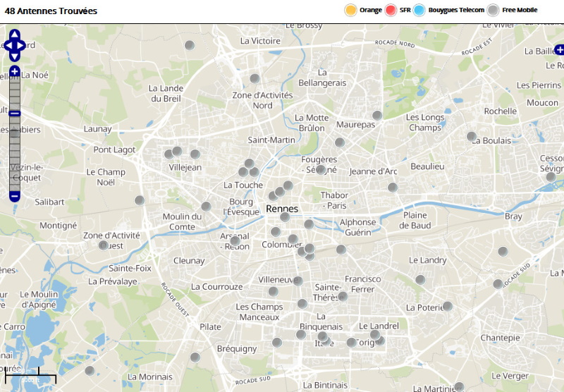Toggle the SFR operator filter
The height and width of the screenshot is (392, 564).
[x=391, y=10]
